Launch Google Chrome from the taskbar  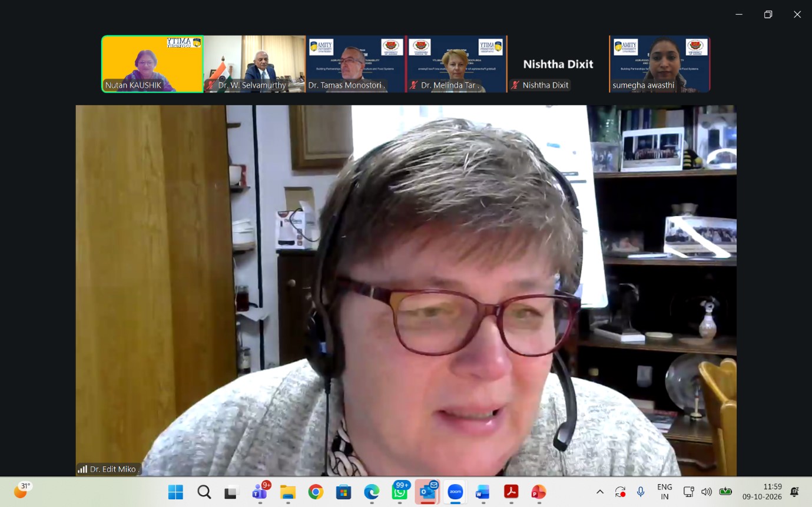316,492
